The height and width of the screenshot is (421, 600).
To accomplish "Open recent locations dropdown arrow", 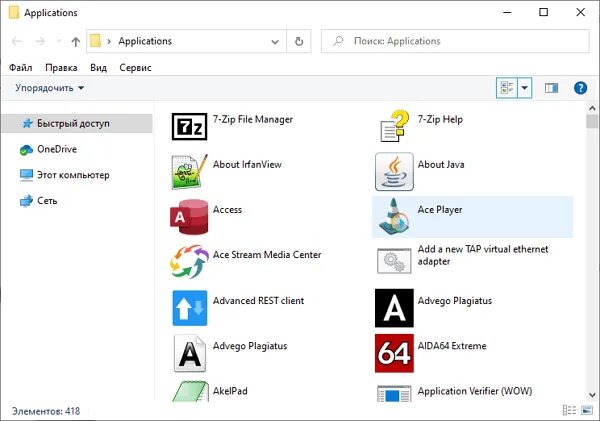I will coord(59,41).
